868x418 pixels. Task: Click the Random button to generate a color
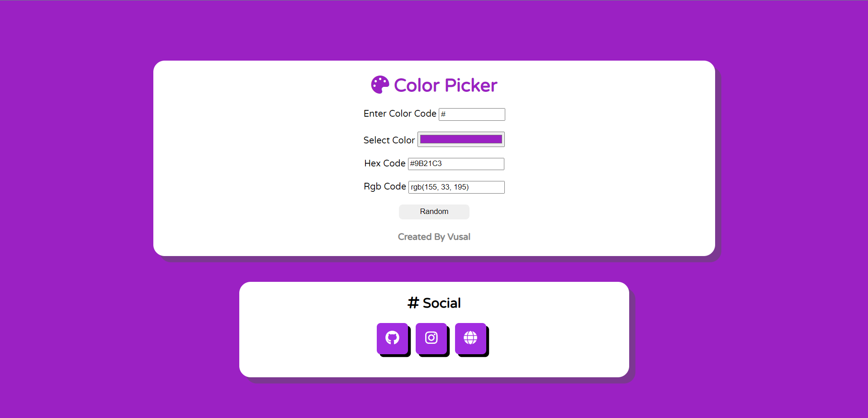pyautogui.click(x=434, y=211)
